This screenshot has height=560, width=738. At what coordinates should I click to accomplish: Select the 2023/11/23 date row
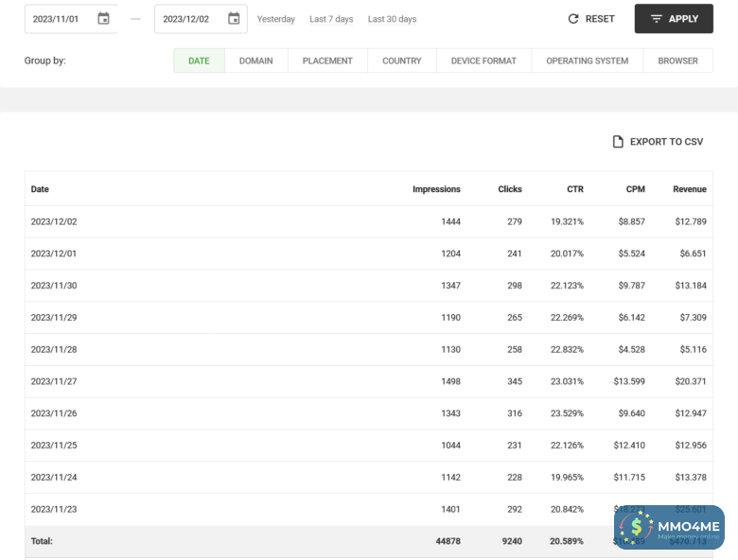click(369, 510)
